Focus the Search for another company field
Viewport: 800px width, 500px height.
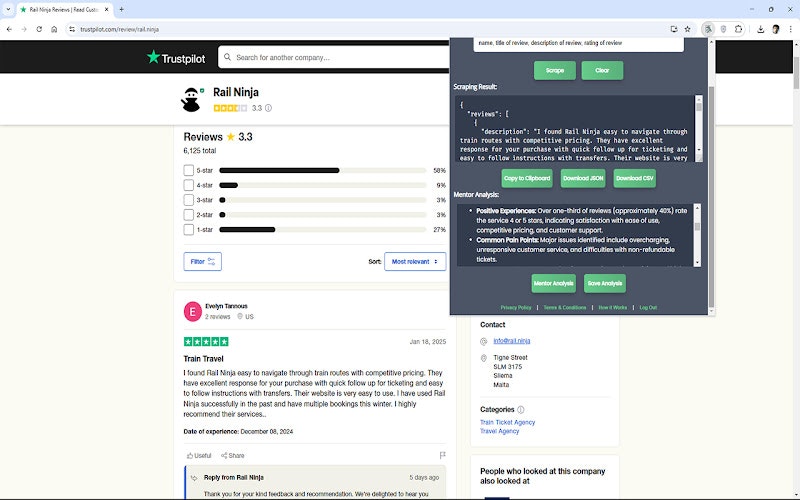pos(334,57)
